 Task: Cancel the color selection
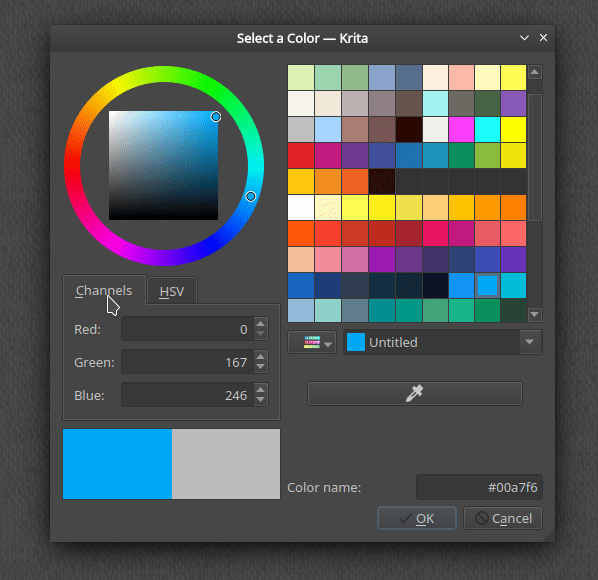(x=503, y=518)
